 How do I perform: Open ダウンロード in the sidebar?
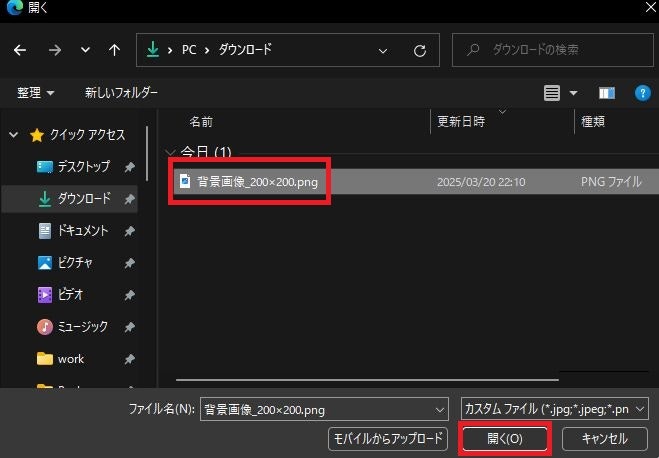[84, 198]
